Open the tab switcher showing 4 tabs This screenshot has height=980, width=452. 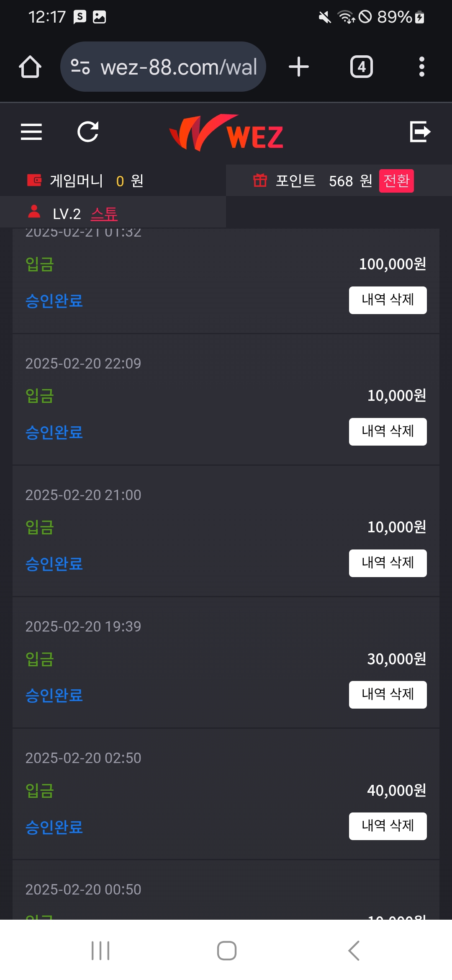(x=362, y=67)
